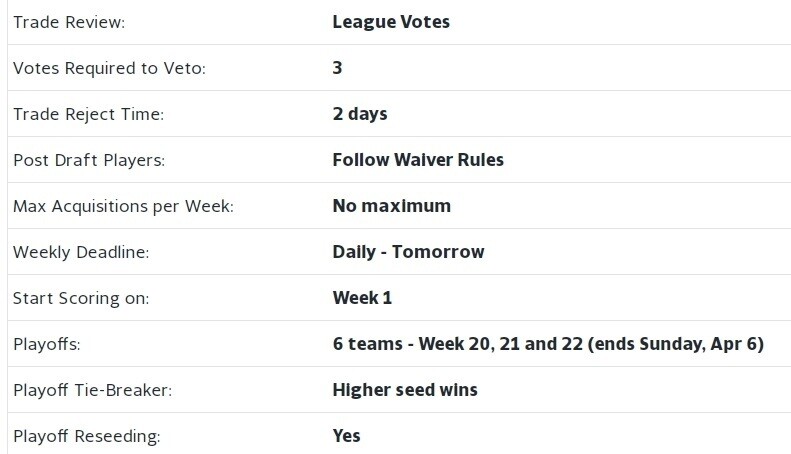This screenshot has height=454, width=791.
Task: Click the Start Scoring on label
Action: (81, 298)
